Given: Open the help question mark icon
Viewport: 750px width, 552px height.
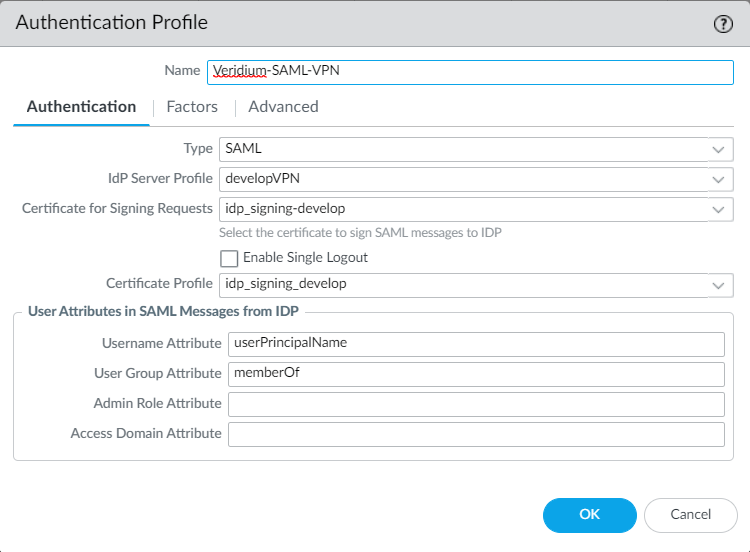Looking at the screenshot, I should 723,24.
